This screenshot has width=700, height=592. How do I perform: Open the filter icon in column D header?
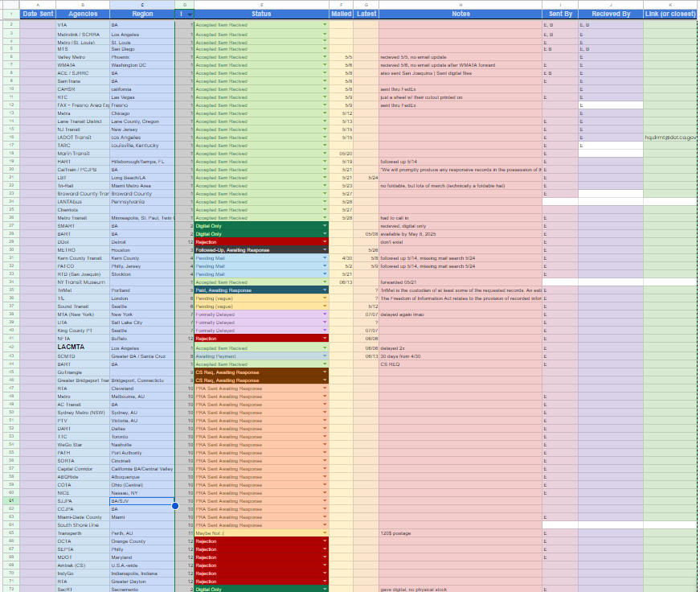click(x=190, y=14)
